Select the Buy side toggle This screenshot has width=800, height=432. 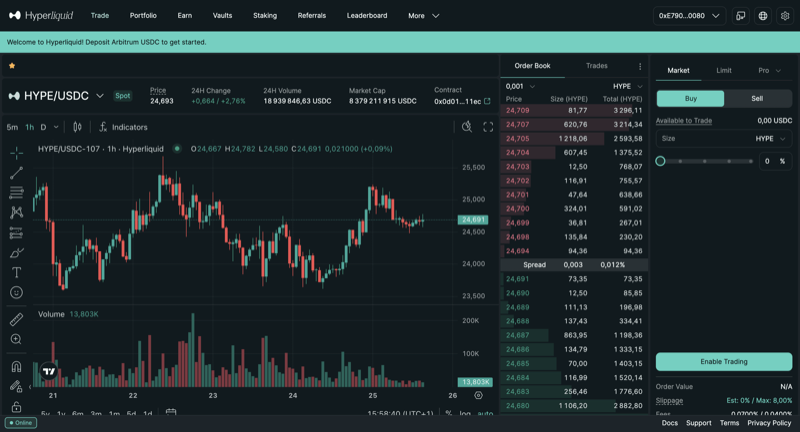click(690, 98)
